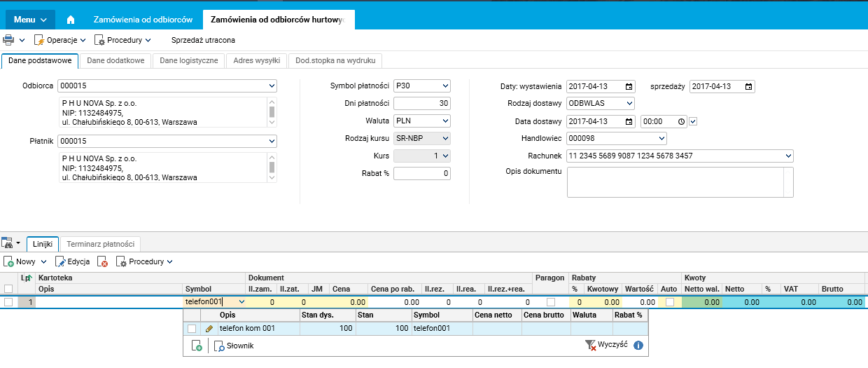Open the blue info icon in popup
Image resolution: width=868 pixels, height=368 pixels.
(638, 346)
